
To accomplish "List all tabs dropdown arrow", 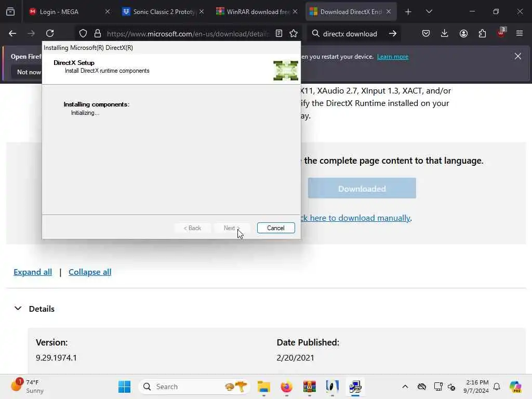I will [x=429, y=12].
